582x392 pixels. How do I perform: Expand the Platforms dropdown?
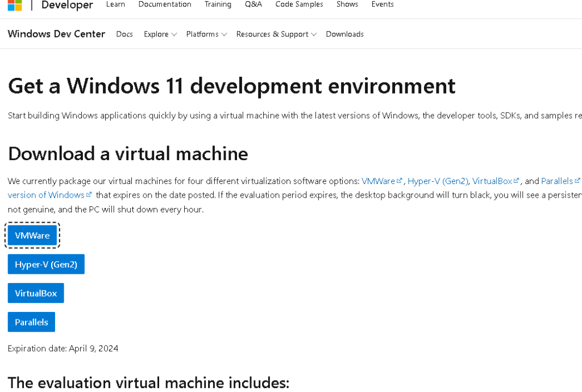coord(206,34)
